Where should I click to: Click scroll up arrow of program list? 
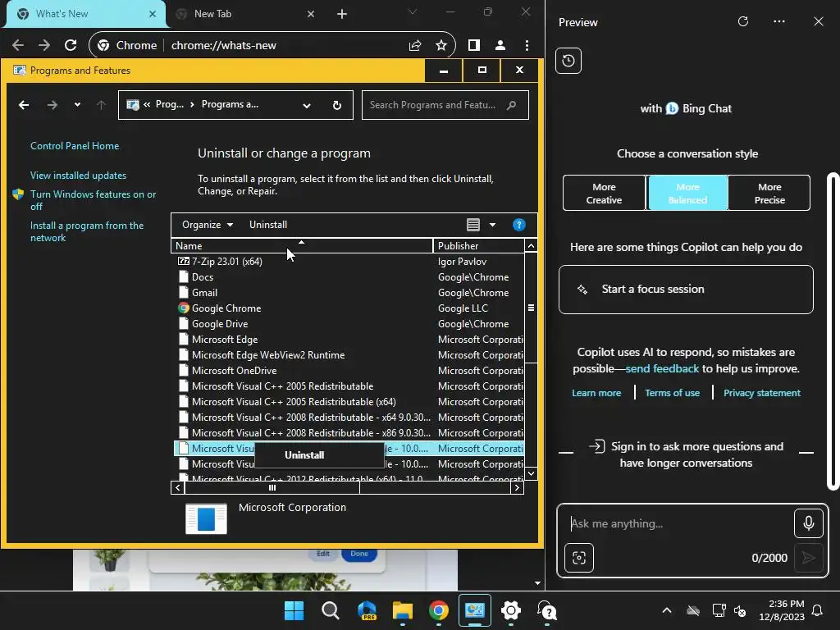(x=531, y=246)
